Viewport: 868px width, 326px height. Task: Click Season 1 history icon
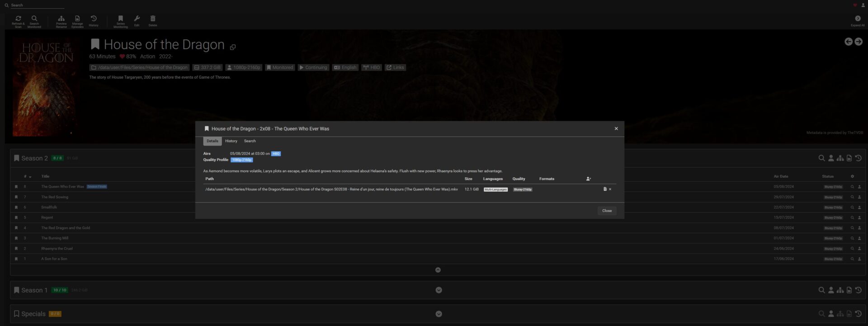[x=859, y=290]
